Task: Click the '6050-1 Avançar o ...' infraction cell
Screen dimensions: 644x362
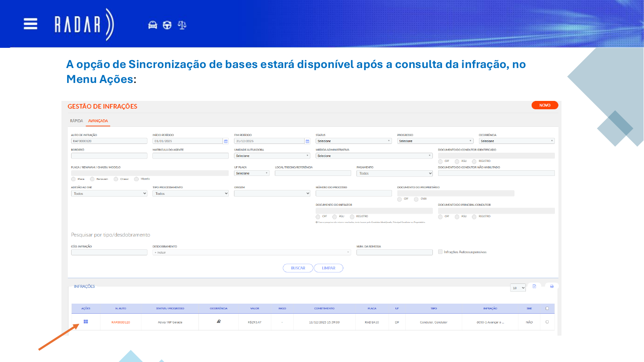Action: tap(490, 323)
